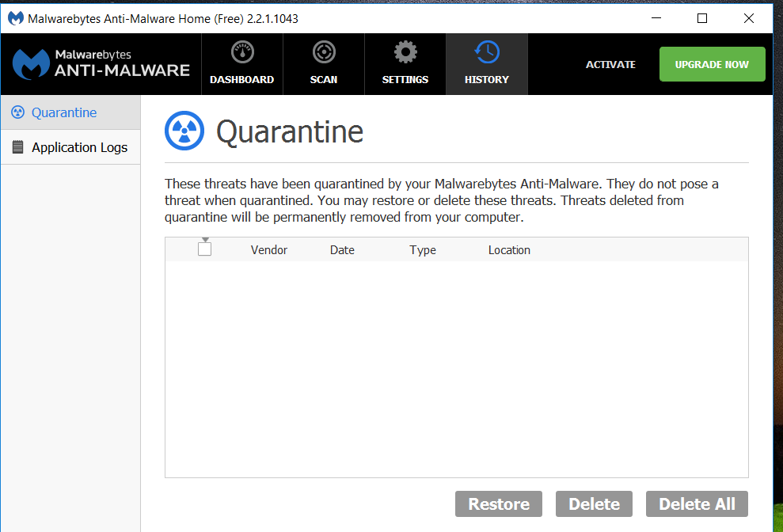The width and height of the screenshot is (783, 532).
Task: Switch to the SCAN tab label
Action: pyautogui.click(x=324, y=79)
